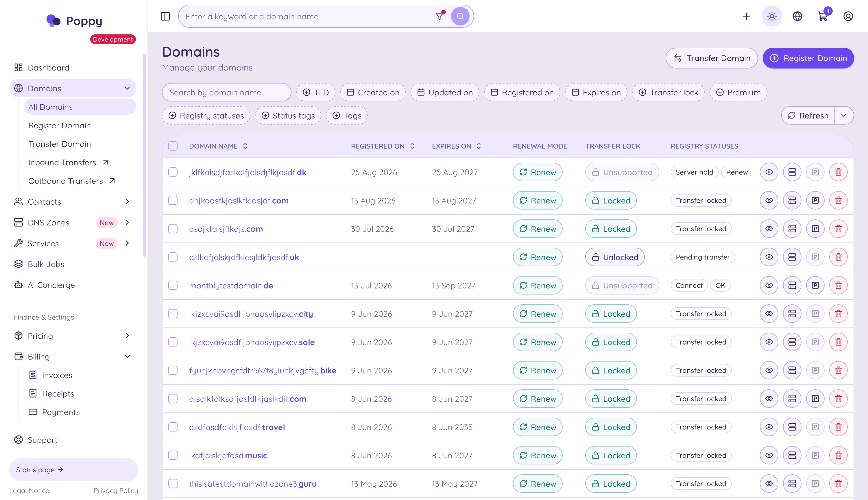Open DNS zone icon for asdjkfalsjflkajs.com
The width and height of the screenshot is (868, 500).
792,229
